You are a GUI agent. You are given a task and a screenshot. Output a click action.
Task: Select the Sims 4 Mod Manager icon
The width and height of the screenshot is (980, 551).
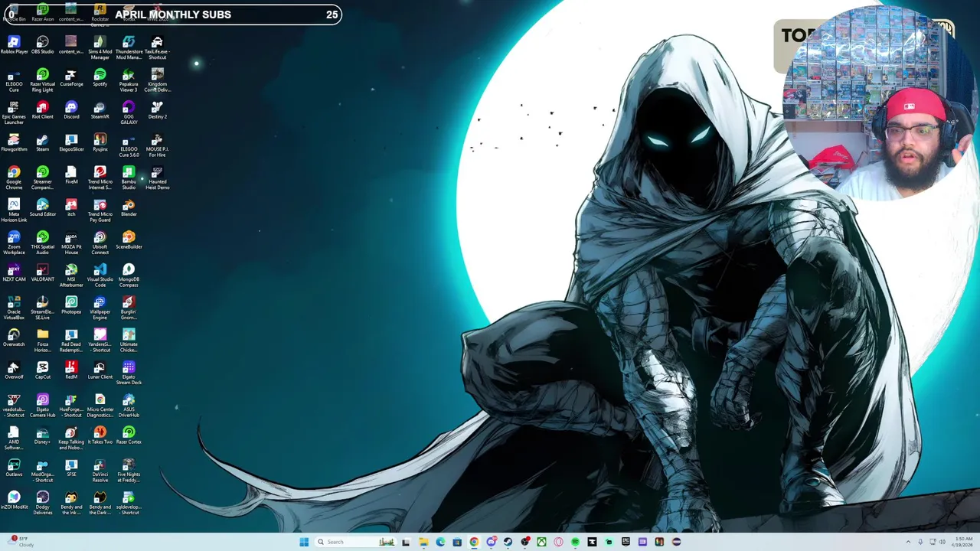click(100, 47)
